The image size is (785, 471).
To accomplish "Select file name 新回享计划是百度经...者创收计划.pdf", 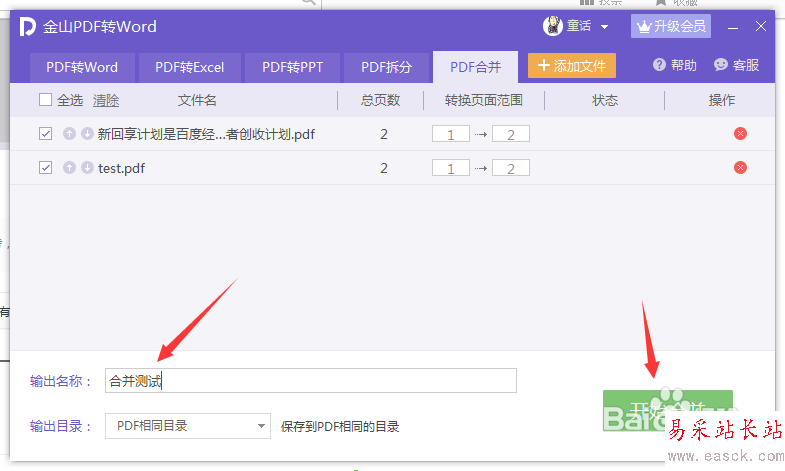I will pyautogui.click(x=206, y=134).
